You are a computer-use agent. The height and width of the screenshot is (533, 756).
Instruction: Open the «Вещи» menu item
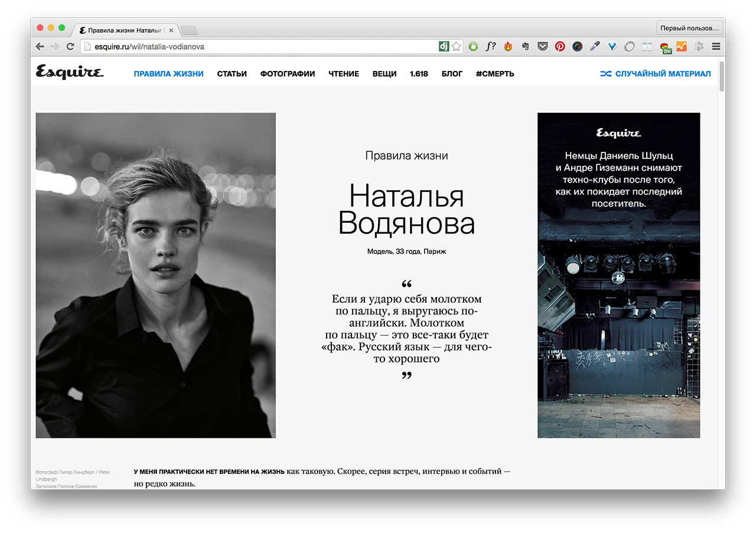[384, 74]
